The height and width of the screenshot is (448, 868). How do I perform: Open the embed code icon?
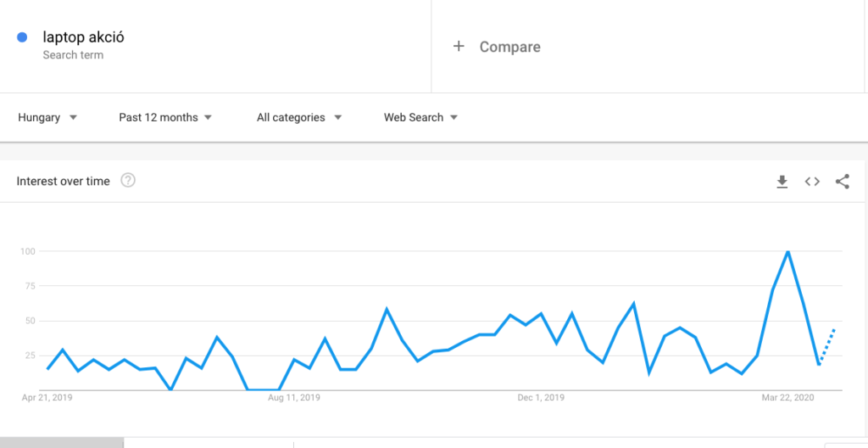pyautogui.click(x=812, y=182)
